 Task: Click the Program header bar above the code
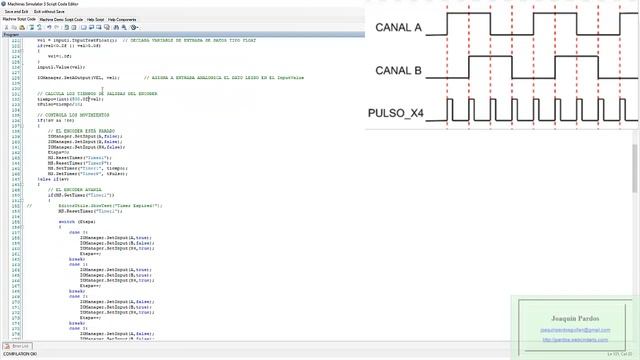pyautogui.click(x=182, y=35)
